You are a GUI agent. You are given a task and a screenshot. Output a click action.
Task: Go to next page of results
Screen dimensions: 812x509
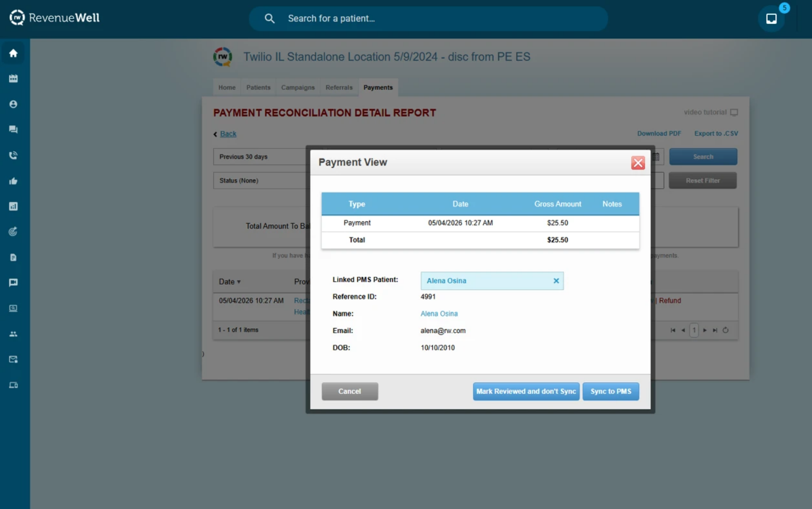pyautogui.click(x=705, y=330)
